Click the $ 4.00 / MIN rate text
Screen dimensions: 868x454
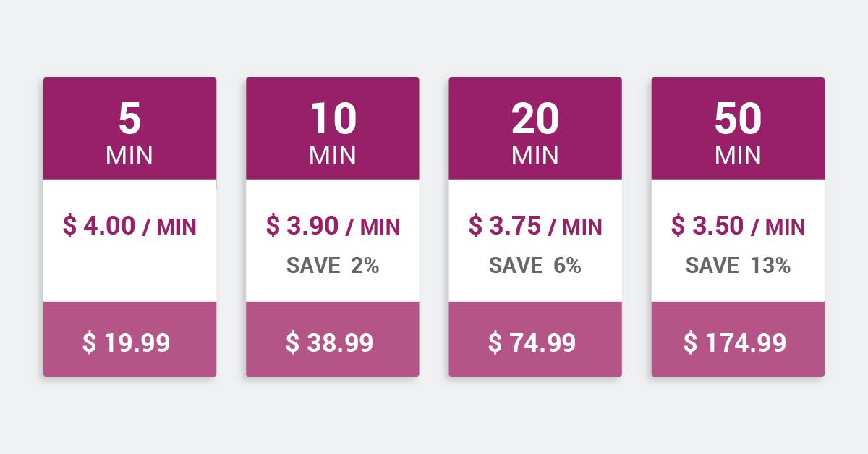coord(129,226)
